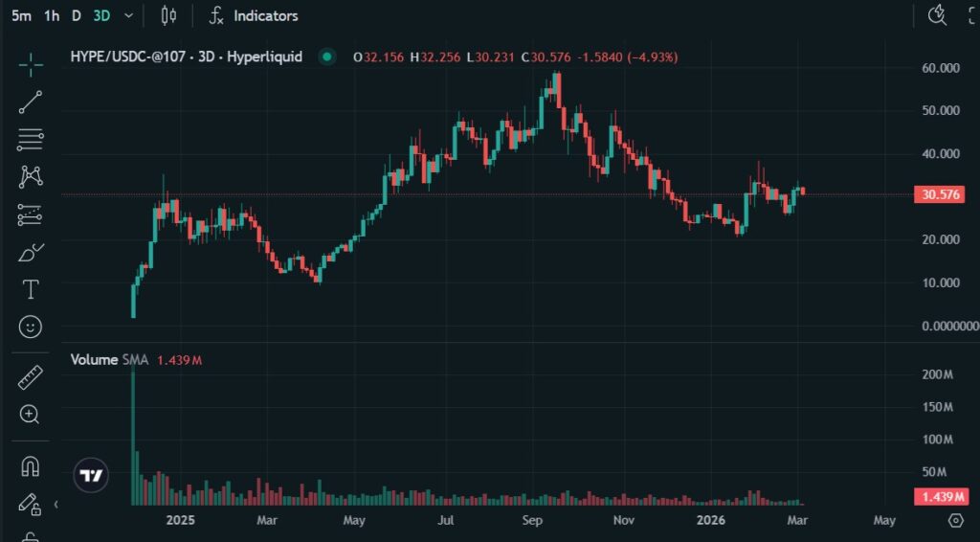Toggle magnet mode for drawings

click(x=31, y=466)
